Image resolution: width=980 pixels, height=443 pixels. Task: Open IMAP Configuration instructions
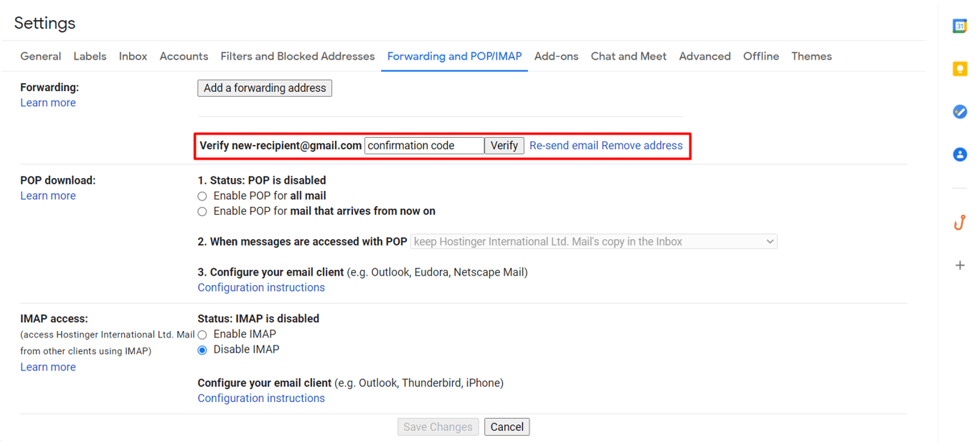coord(261,398)
